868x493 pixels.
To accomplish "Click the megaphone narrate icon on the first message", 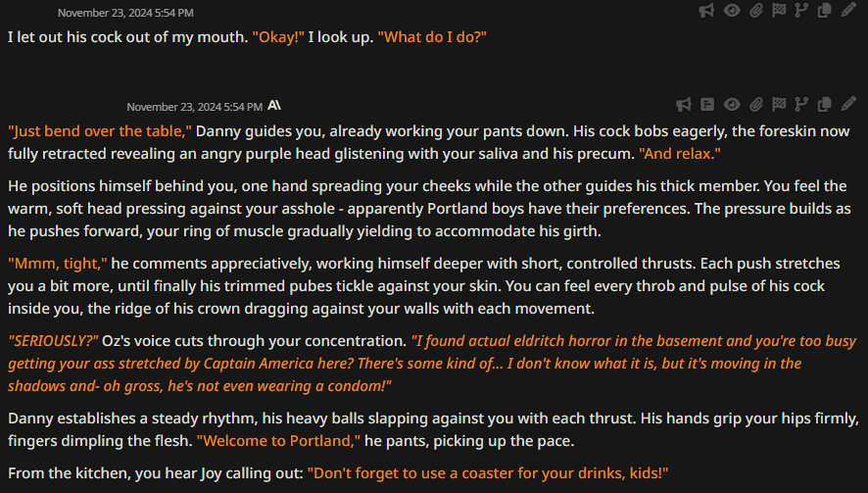I will [x=706, y=11].
